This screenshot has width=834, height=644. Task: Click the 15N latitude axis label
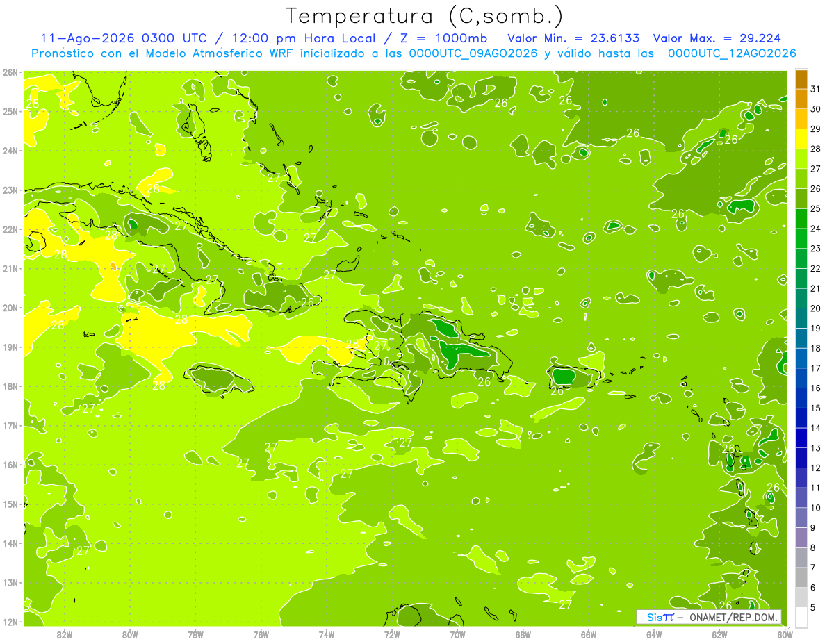10,504
